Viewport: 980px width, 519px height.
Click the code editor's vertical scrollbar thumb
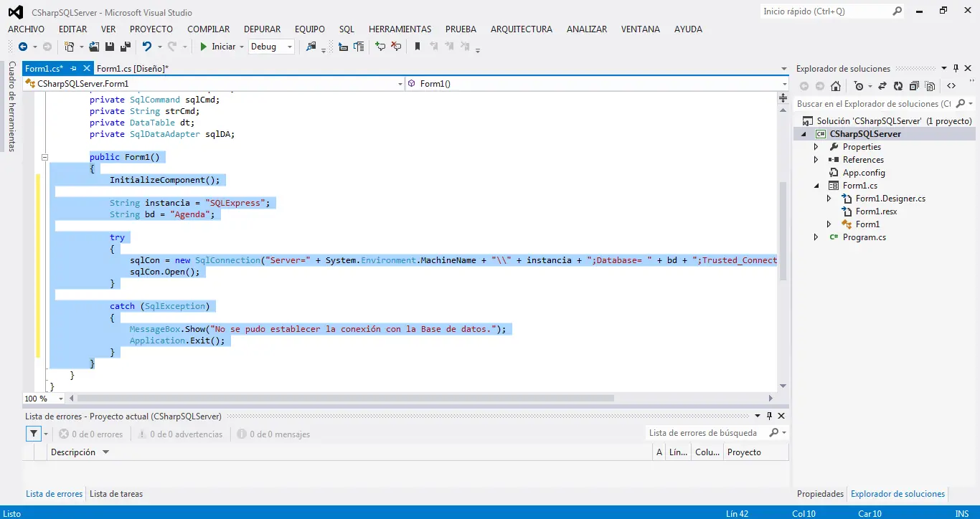click(783, 230)
